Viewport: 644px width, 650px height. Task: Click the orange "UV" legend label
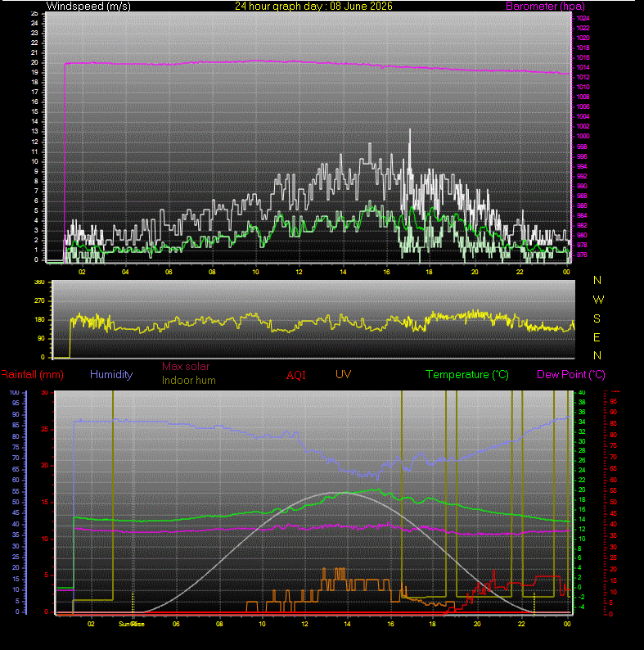pos(343,374)
